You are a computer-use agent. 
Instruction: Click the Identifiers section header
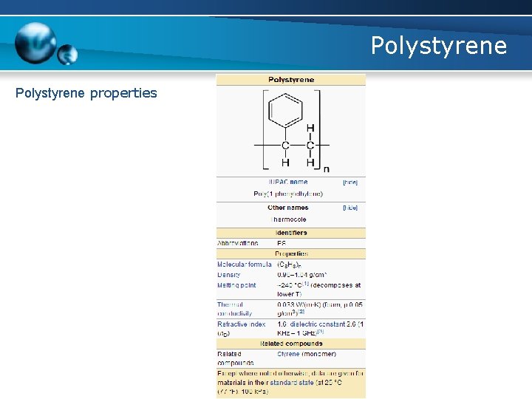(x=291, y=233)
